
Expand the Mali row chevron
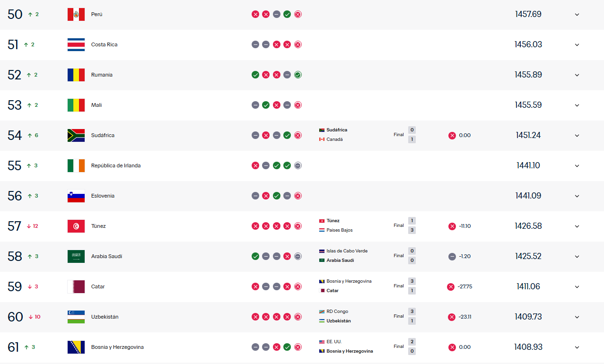pos(577,105)
